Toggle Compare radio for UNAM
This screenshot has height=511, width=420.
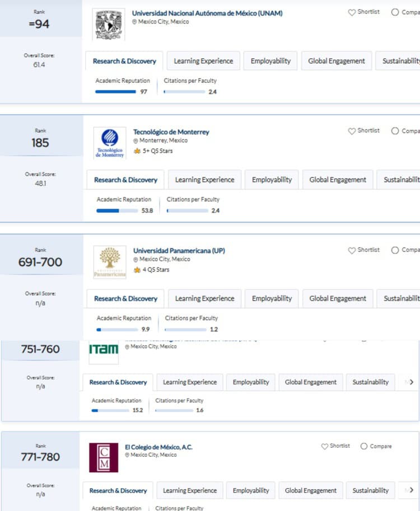pyautogui.click(x=395, y=12)
